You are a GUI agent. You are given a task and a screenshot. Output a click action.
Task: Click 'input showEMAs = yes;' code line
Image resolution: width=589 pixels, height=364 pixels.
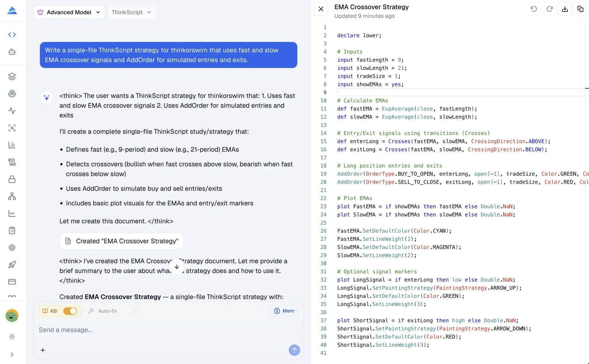click(x=370, y=84)
